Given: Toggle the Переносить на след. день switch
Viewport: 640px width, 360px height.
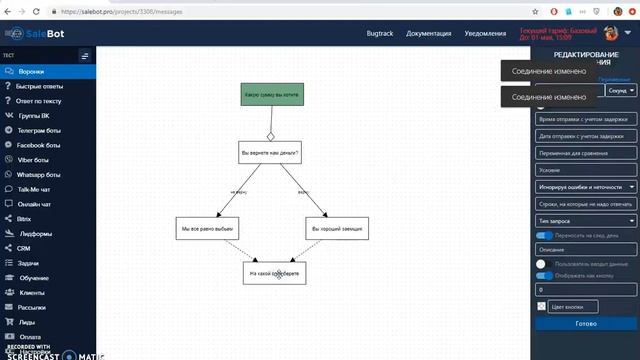Looking at the screenshot, I should 544,236.
